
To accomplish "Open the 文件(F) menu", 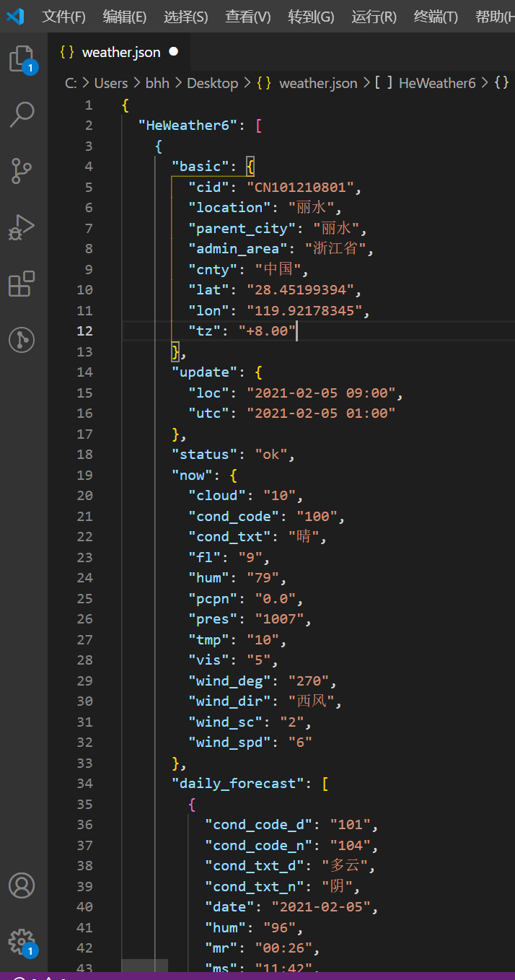I will pyautogui.click(x=63, y=17).
